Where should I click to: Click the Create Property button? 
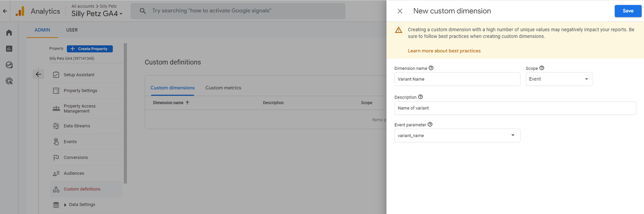[90, 49]
